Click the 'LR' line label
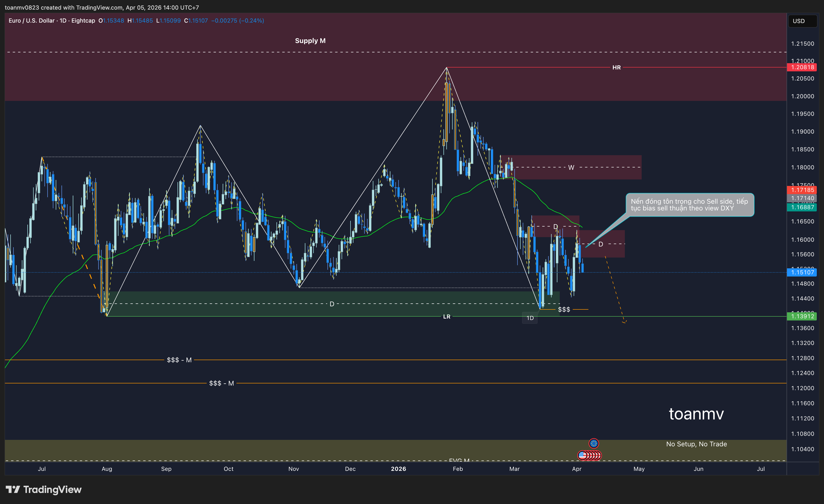Viewport: 824px width, 504px height. point(447,316)
